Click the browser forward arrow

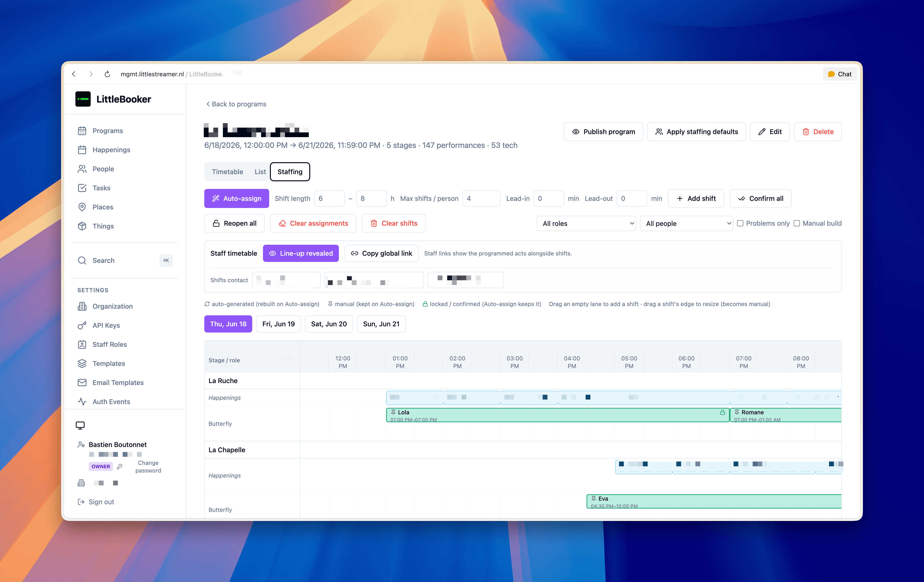pos(91,74)
